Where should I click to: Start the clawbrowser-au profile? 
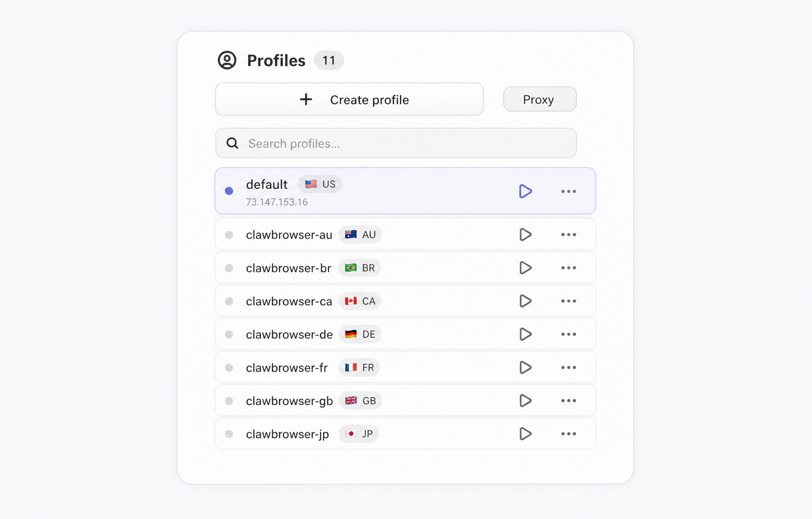(525, 234)
